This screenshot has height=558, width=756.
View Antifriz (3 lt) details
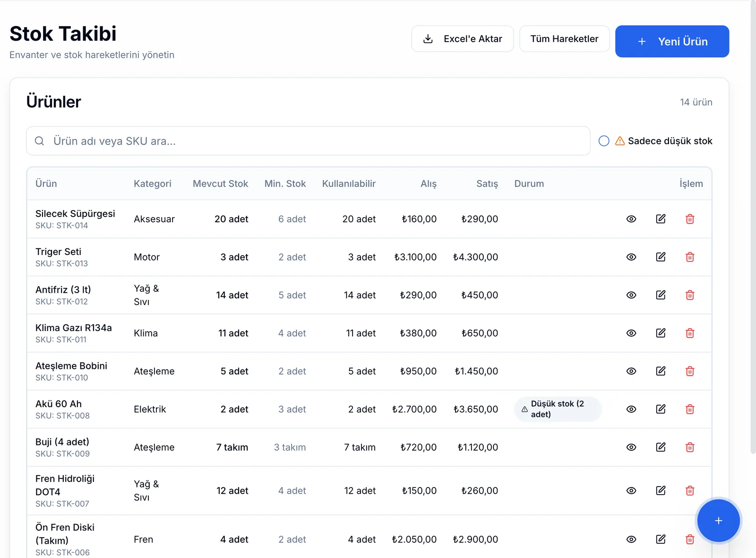click(x=631, y=295)
